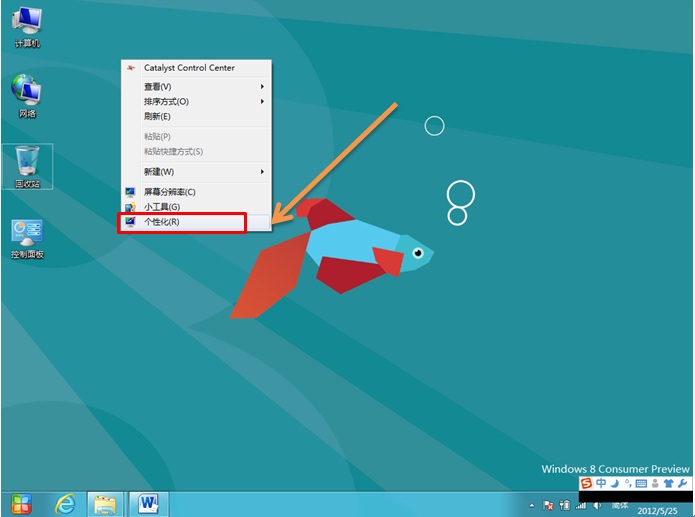Open Catalyst Control Center menu entry
Screen dimensions: 695x517
196,68
